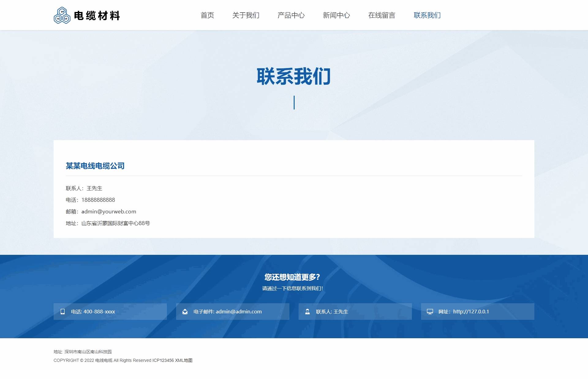Open the 关于我们 navigation item
Image resolution: width=588 pixels, height=379 pixels.
[x=246, y=15]
